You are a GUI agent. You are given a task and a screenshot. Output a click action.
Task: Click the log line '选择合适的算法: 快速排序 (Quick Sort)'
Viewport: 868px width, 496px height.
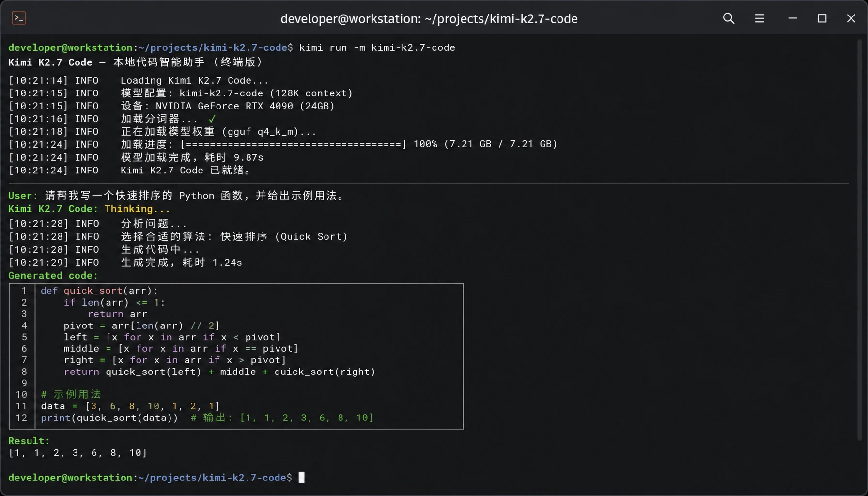[234, 236]
